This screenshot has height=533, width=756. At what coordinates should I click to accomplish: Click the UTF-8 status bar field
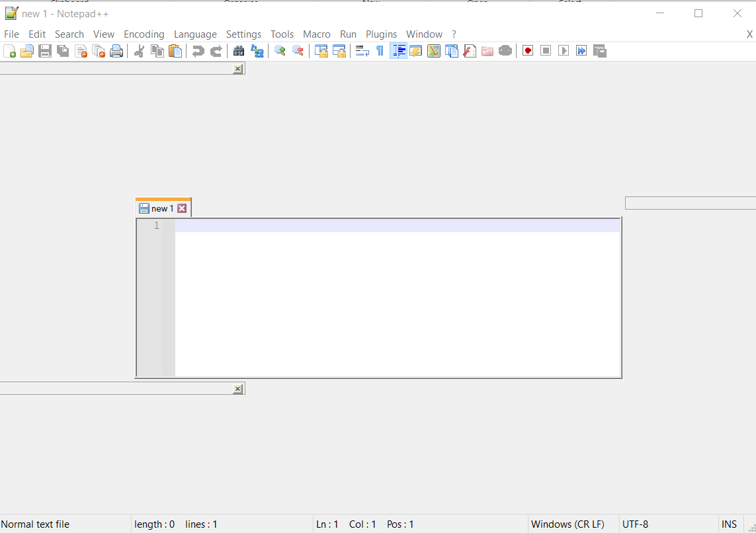pyautogui.click(x=635, y=524)
